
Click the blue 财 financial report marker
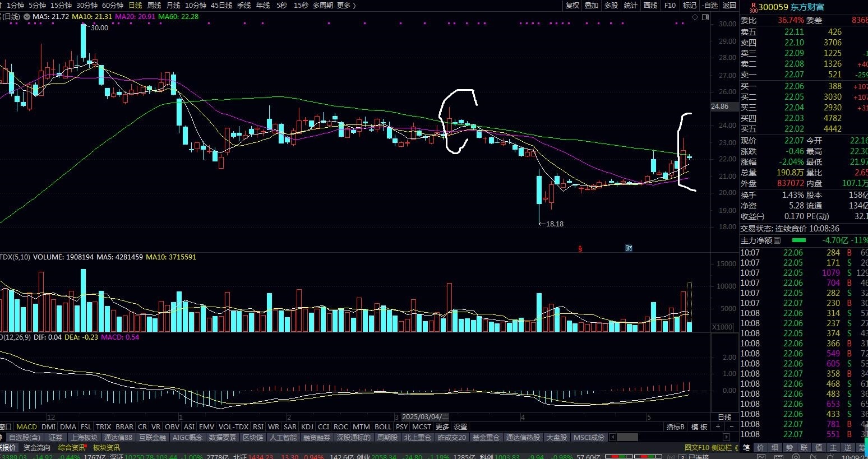(629, 248)
